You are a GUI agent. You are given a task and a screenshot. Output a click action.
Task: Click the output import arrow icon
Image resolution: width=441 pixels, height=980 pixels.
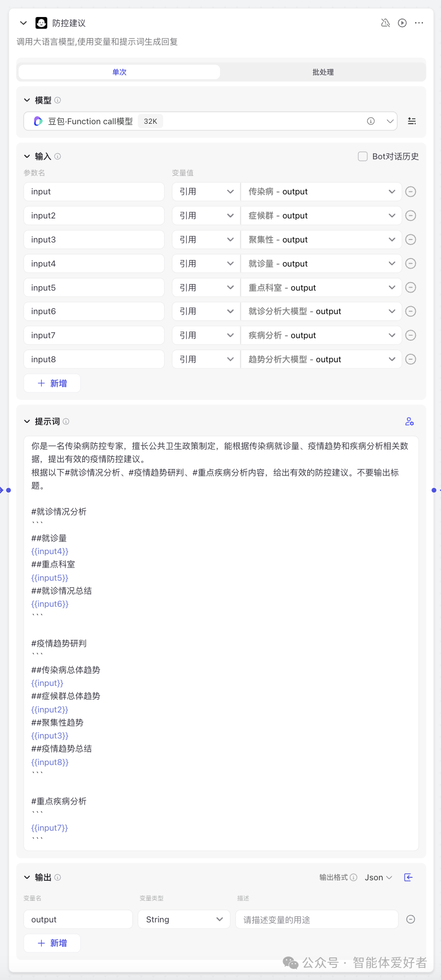[x=408, y=877]
